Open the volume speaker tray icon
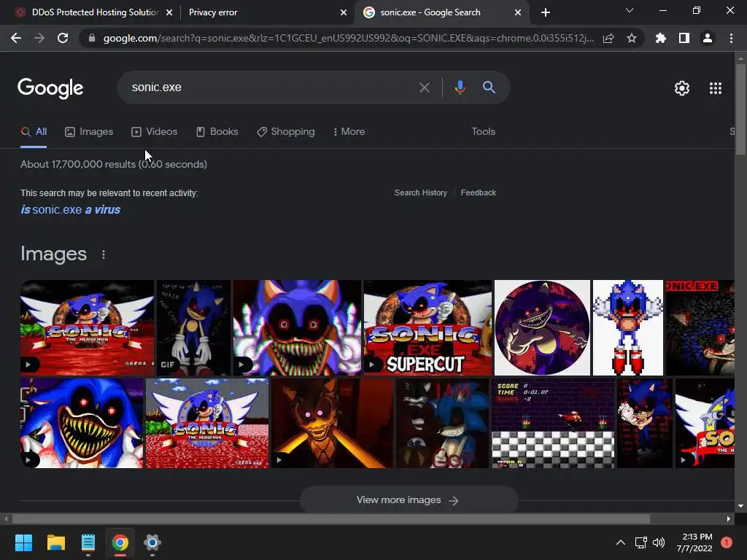The image size is (747, 560). point(659,542)
